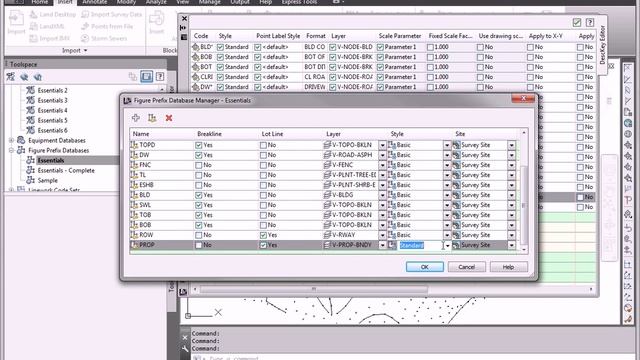
Task: Check Breakline for FNC row
Action: coord(199,165)
